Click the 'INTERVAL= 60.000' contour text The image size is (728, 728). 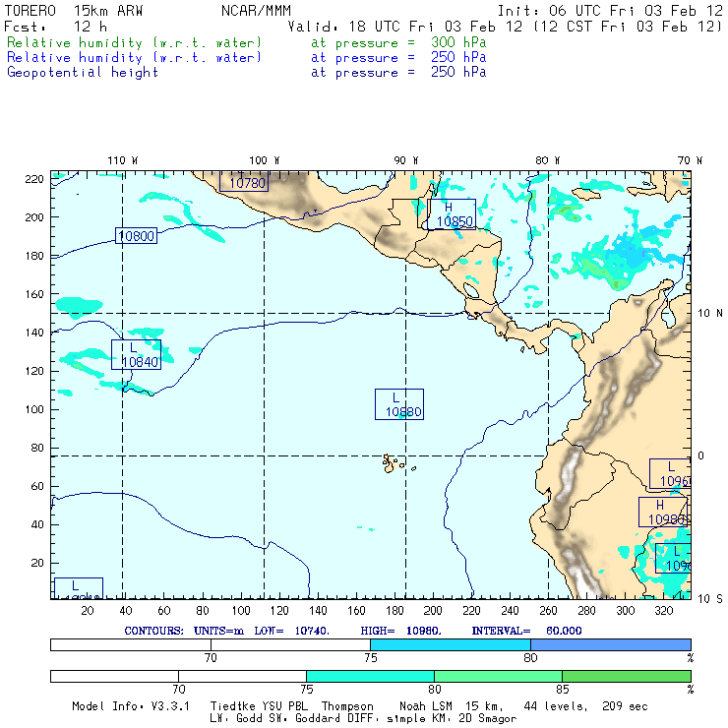pyautogui.click(x=526, y=631)
